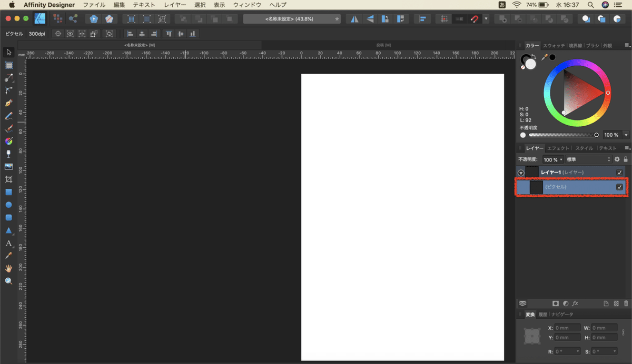Click 300dpi button in context toolbar

coord(37,34)
